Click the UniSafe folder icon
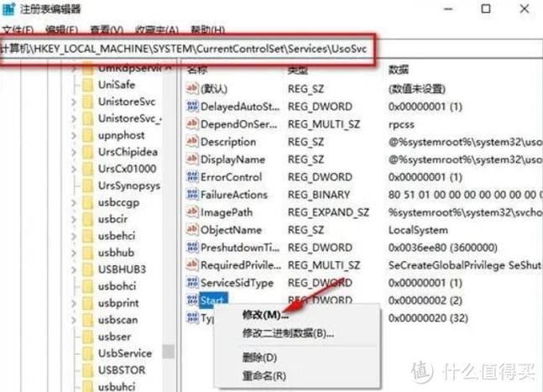 (88, 85)
